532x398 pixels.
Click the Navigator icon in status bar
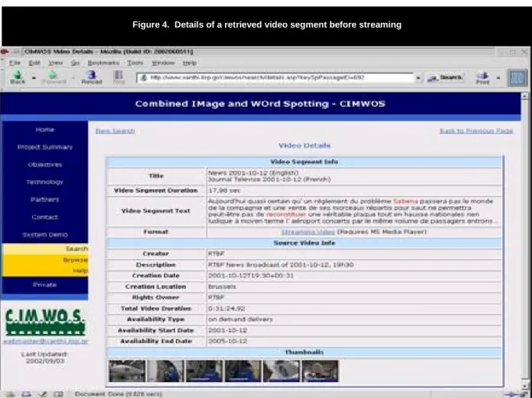pos(10,394)
